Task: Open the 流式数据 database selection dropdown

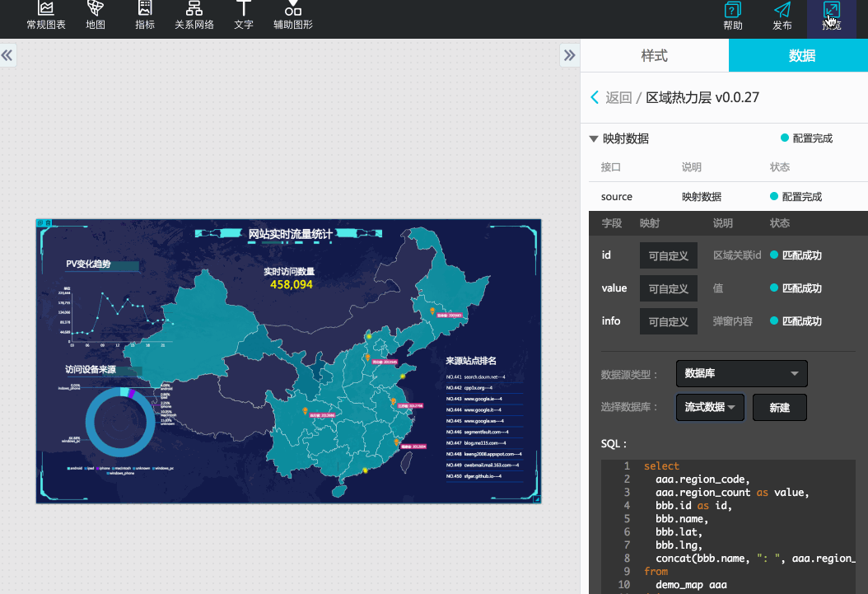Action: pyautogui.click(x=710, y=407)
